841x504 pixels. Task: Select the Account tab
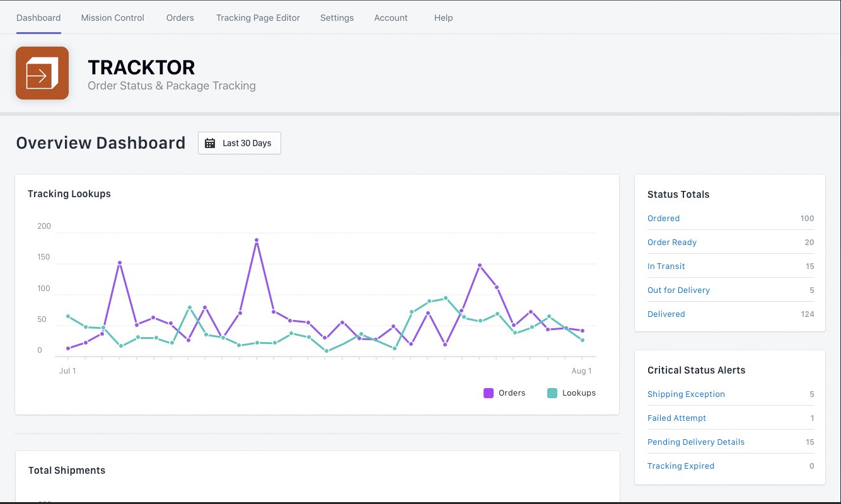pyautogui.click(x=391, y=18)
